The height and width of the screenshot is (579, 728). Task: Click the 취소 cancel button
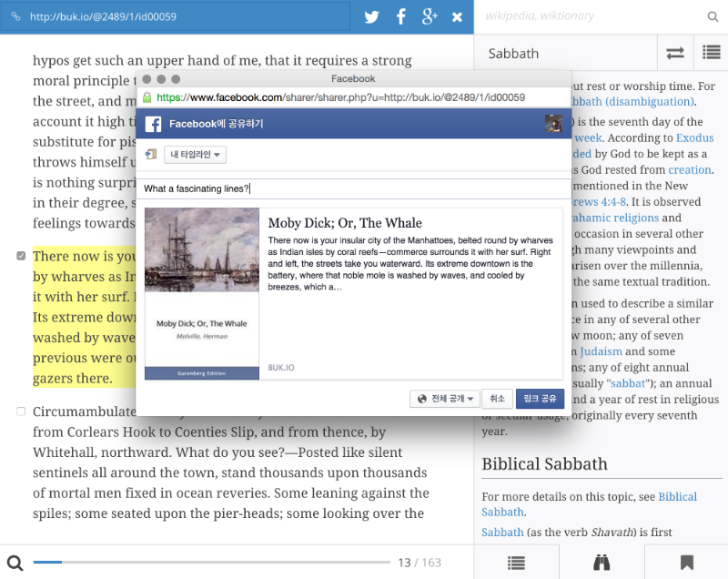tap(497, 399)
